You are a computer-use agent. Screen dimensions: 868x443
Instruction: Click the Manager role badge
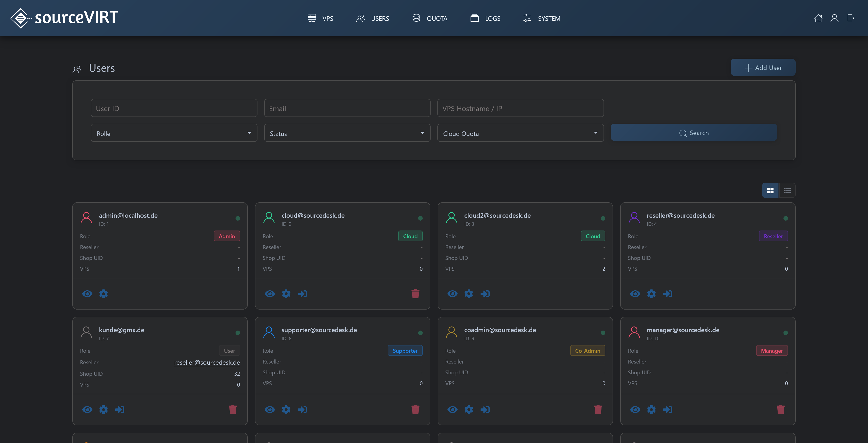[x=772, y=350]
